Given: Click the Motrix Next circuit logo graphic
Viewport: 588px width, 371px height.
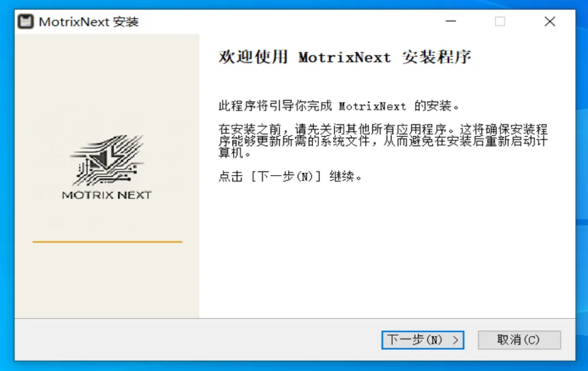Looking at the screenshot, I should (107, 160).
